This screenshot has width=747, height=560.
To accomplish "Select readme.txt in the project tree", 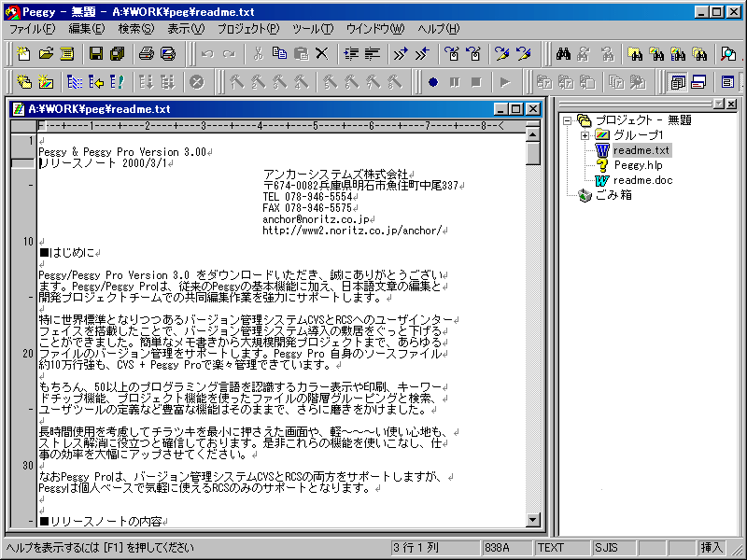I will 641,150.
